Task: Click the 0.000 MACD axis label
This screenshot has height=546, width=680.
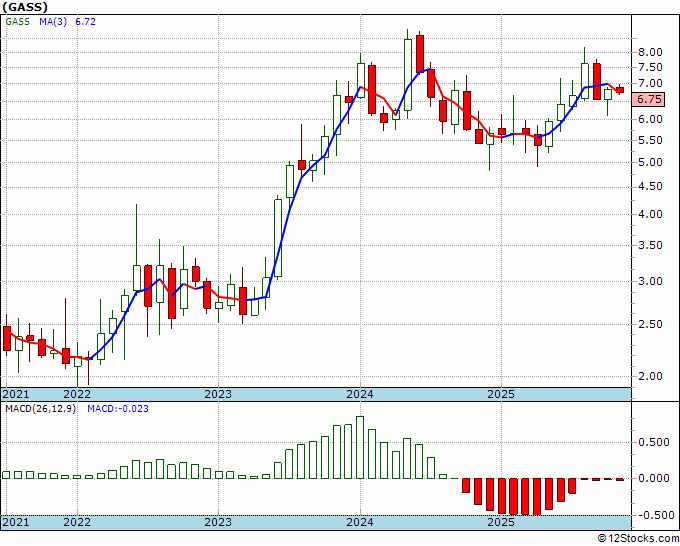Action: (x=654, y=478)
